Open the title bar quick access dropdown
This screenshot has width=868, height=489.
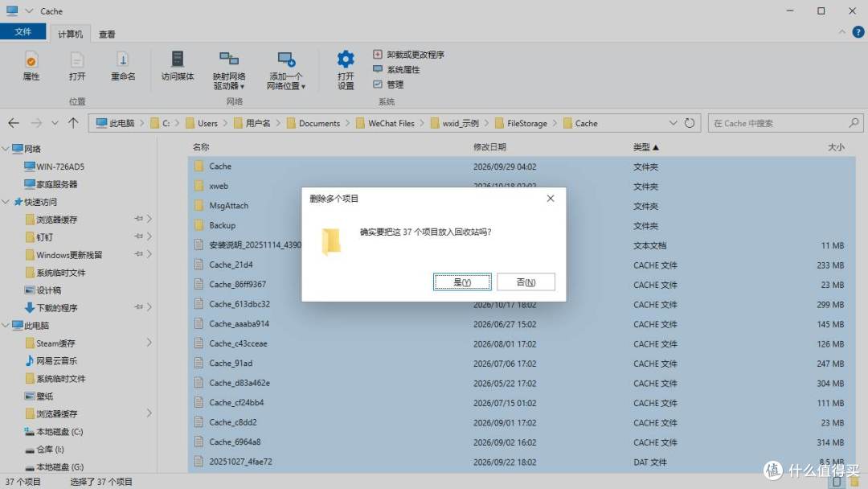pos(30,10)
